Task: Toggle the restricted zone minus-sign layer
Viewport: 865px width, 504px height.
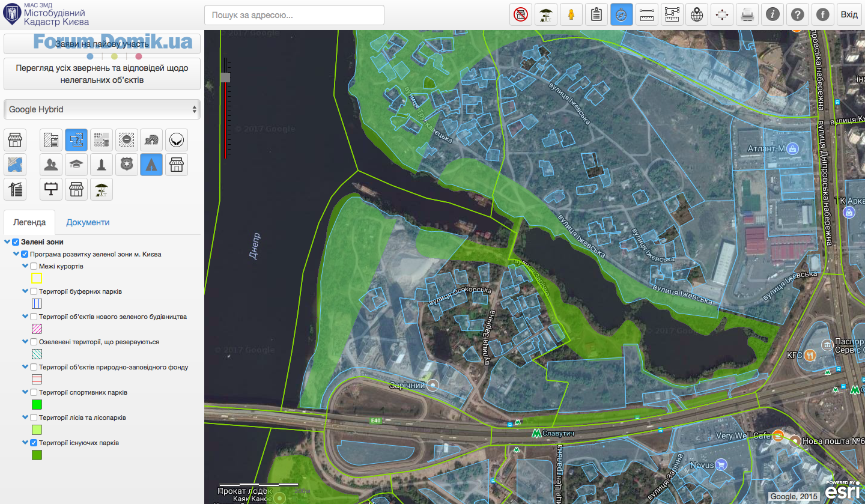Action: [127, 140]
